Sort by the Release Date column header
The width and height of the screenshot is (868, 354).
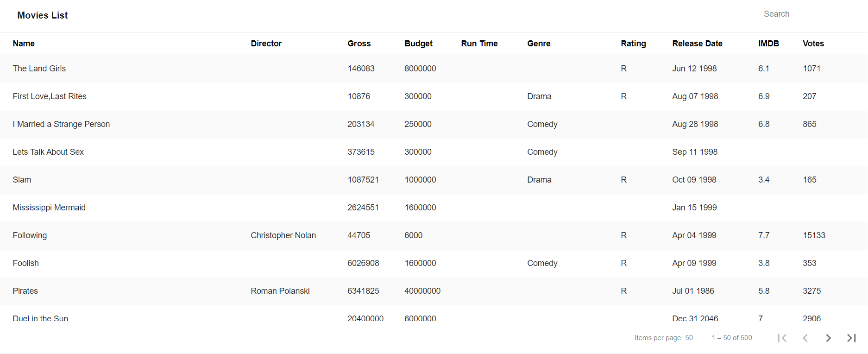(x=697, y=44)
